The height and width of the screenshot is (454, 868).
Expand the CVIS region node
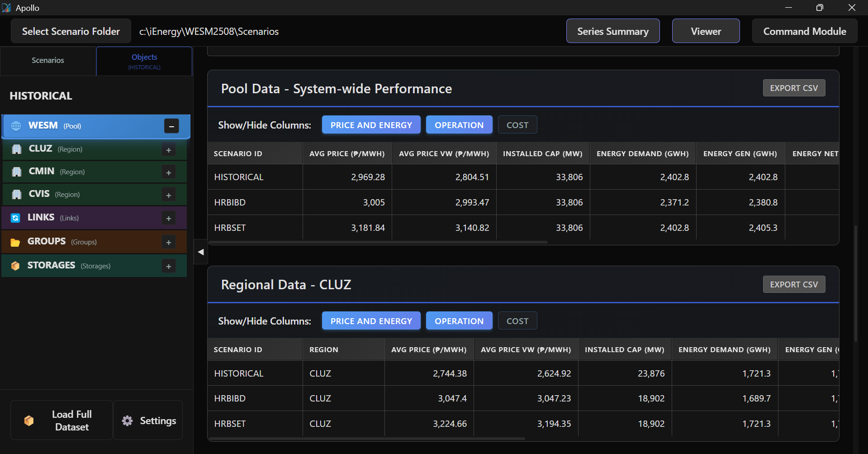point(169,196)
